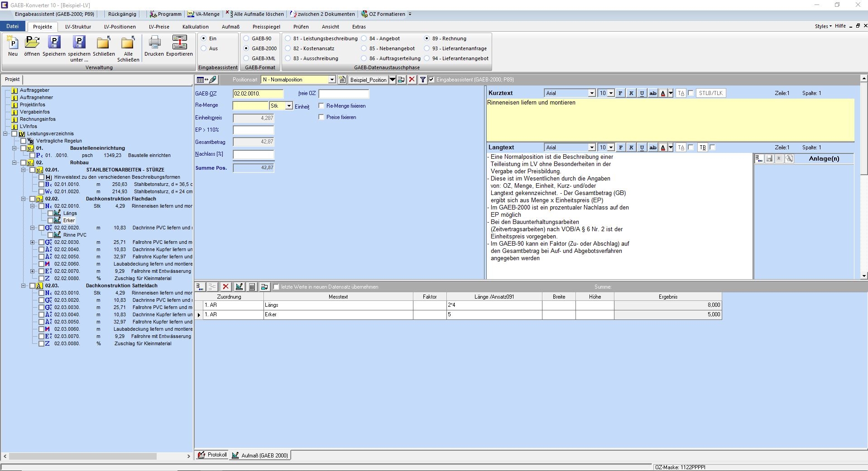
Task: Click bold F button in Kurztext toolbar
Action: point(620,93)
